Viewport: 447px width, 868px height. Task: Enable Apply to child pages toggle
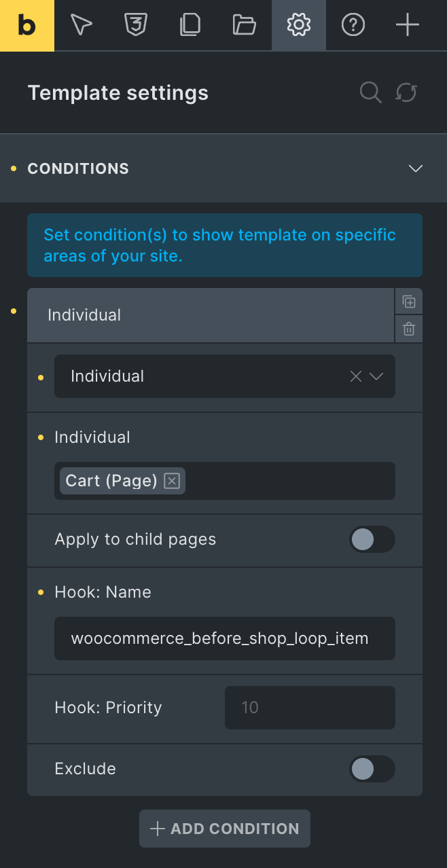(x=372, y=540)
